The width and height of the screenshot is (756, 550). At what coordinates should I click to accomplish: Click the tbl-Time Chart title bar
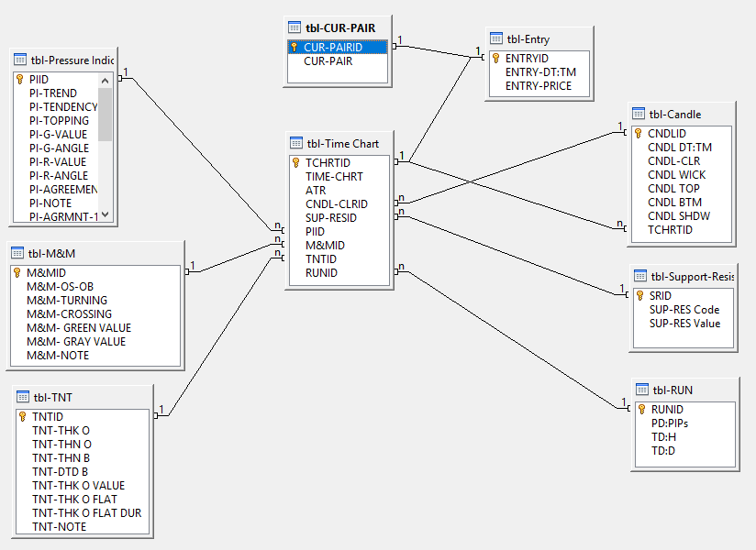[349, 143]
